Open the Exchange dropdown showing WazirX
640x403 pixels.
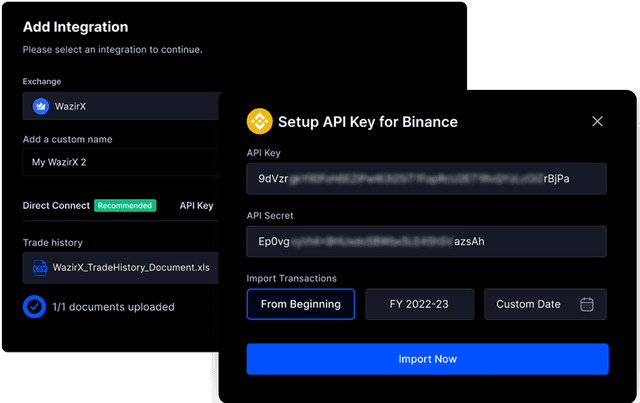pos(121,106)
